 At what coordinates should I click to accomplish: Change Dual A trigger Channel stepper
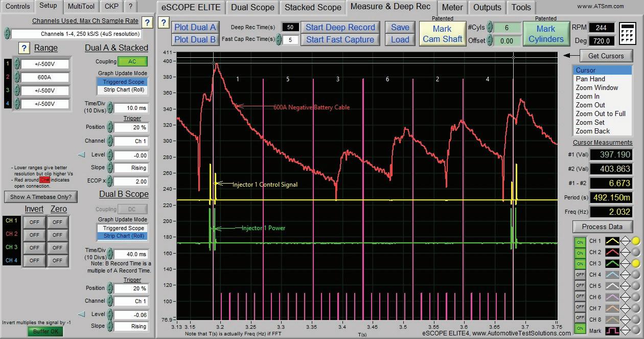pos(110,141)
